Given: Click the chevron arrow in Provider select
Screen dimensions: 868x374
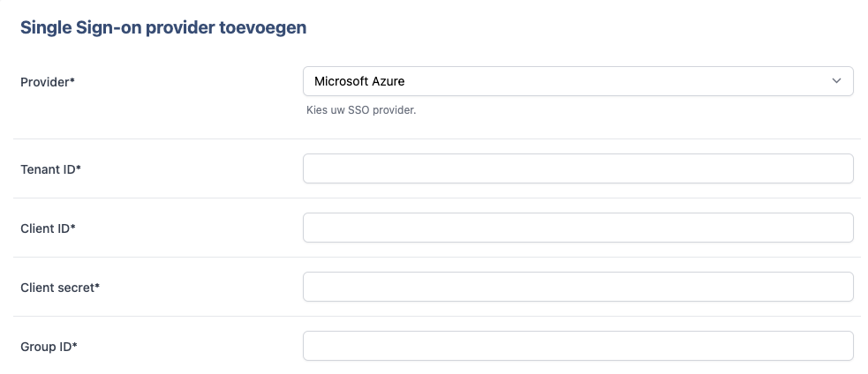Looking at the screenshot, I should (836, 81).
